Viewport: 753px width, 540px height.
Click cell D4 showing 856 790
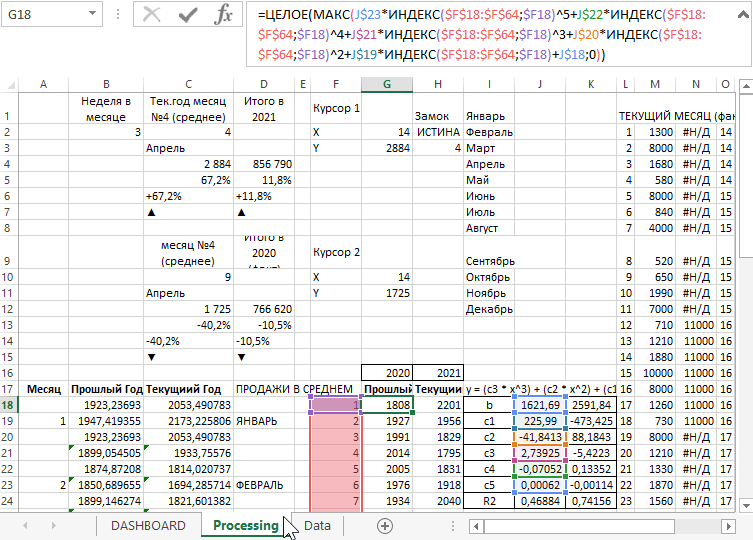point(264,164)
